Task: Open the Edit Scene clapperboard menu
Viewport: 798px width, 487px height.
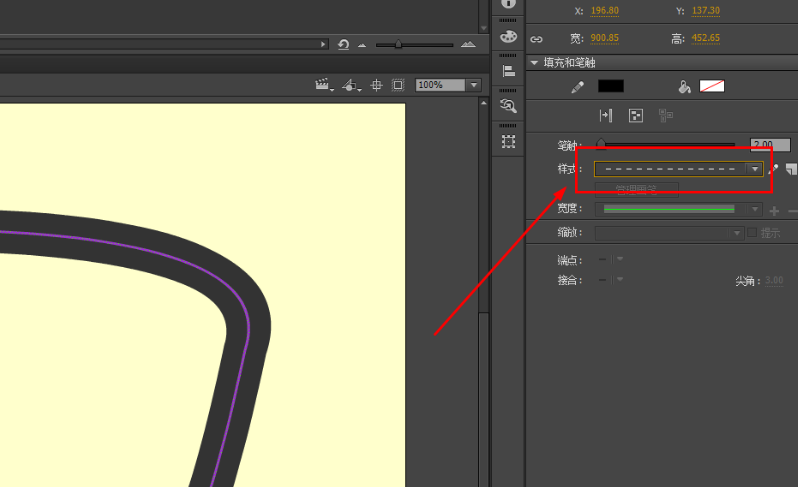Action: (323, 85)
